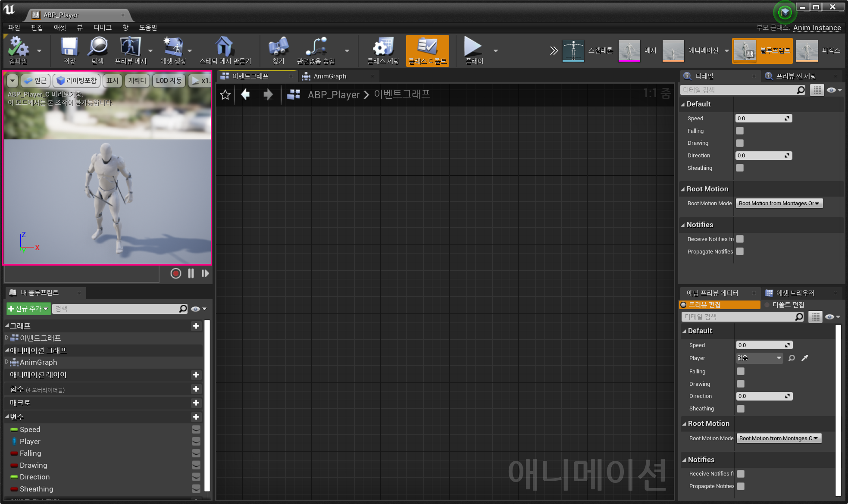The height and width of the screenshot is (504, 848).
Task: Open the Root Motion Mode dropdown in Details
Action: click(x=779, y=203)
